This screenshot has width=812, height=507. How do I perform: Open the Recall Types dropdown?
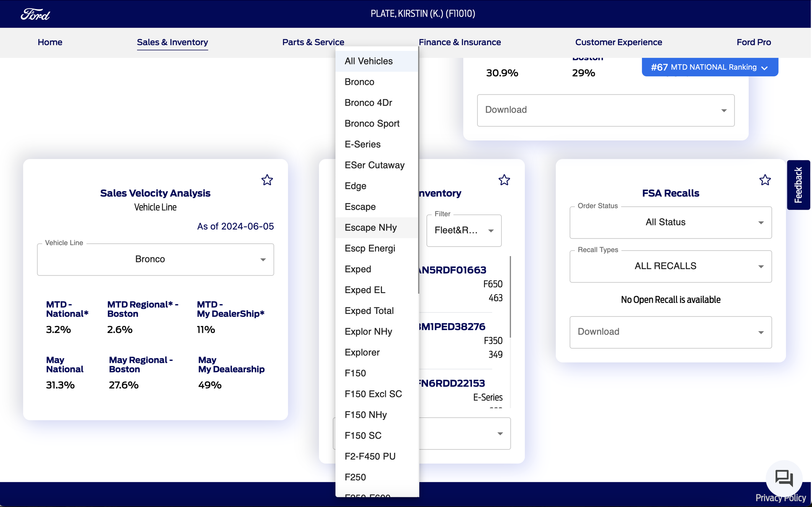click(670, 266)
